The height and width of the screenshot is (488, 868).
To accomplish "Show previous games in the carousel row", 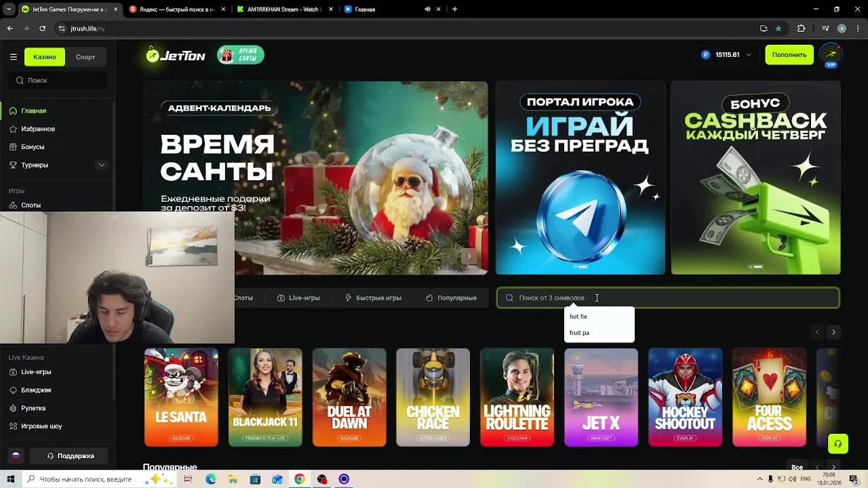I will pos(817,332).
